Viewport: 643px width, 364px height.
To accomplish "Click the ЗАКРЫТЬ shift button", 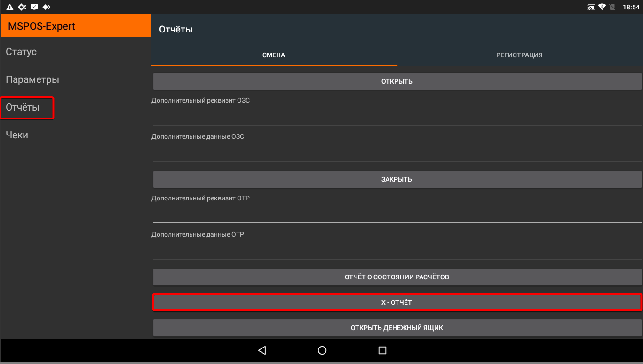I will 397,179.
